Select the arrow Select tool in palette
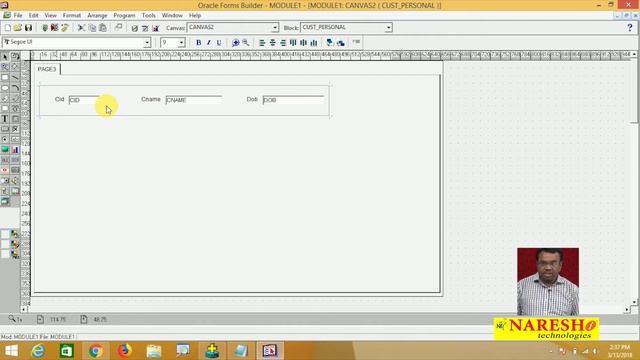The width and height of the screenshot is (640, 360). (4, 56)
